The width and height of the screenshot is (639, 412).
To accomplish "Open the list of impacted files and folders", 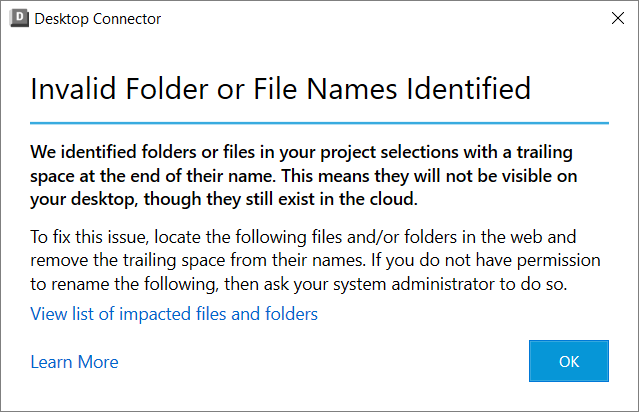I will [174, 314].
